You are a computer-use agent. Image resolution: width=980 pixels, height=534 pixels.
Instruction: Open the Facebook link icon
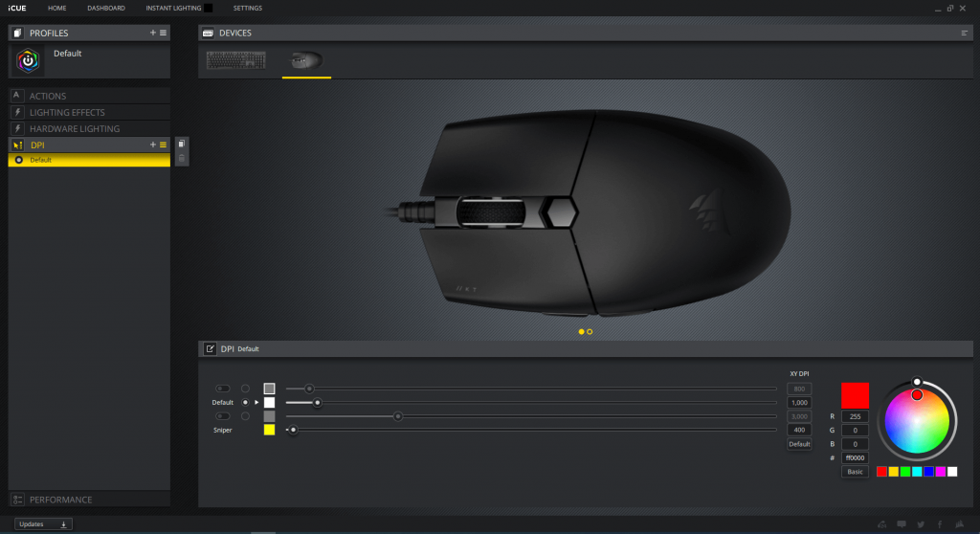(x=940, y=524)
